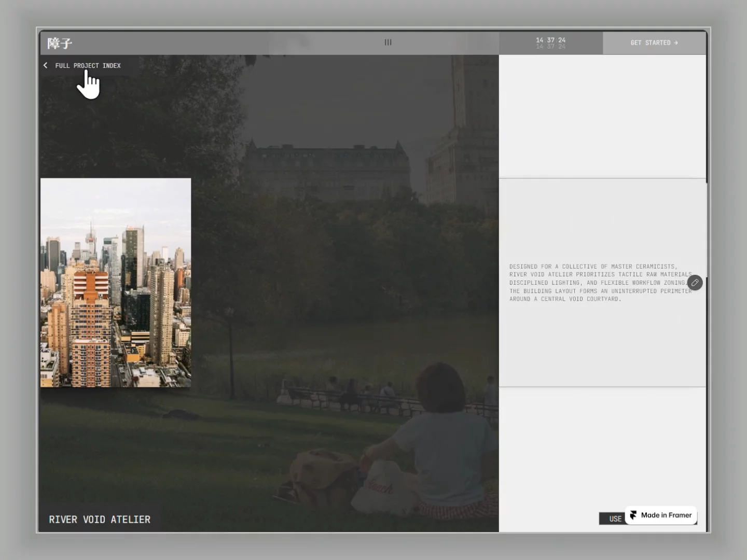Open the Made in Framer badge
Viewport: 747px width, 560px height.
(x=661, y=515)
